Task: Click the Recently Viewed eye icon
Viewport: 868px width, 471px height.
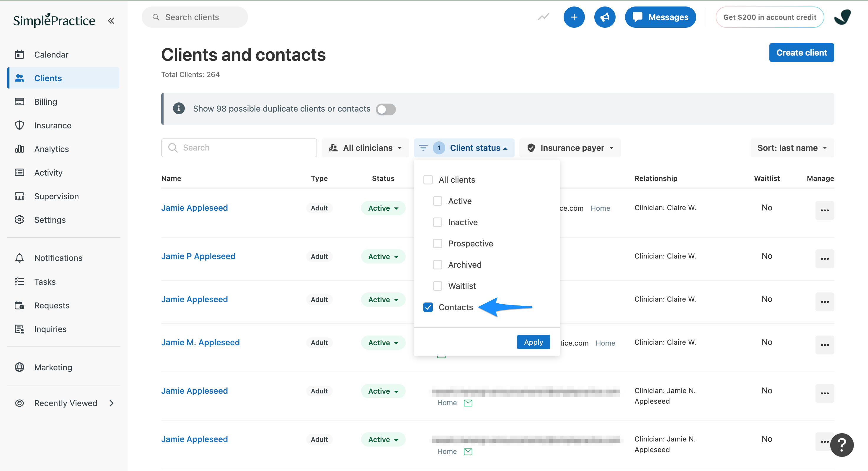Action: 19,403
